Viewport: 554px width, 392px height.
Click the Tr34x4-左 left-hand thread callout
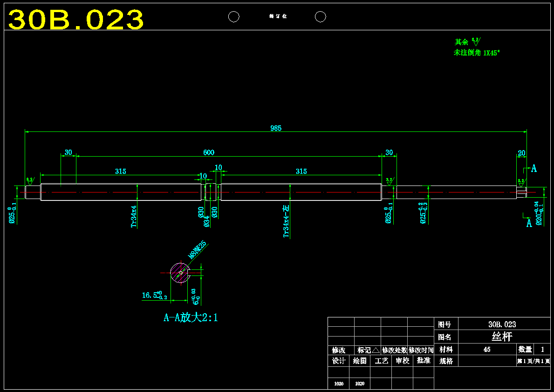tap(286, 220)
